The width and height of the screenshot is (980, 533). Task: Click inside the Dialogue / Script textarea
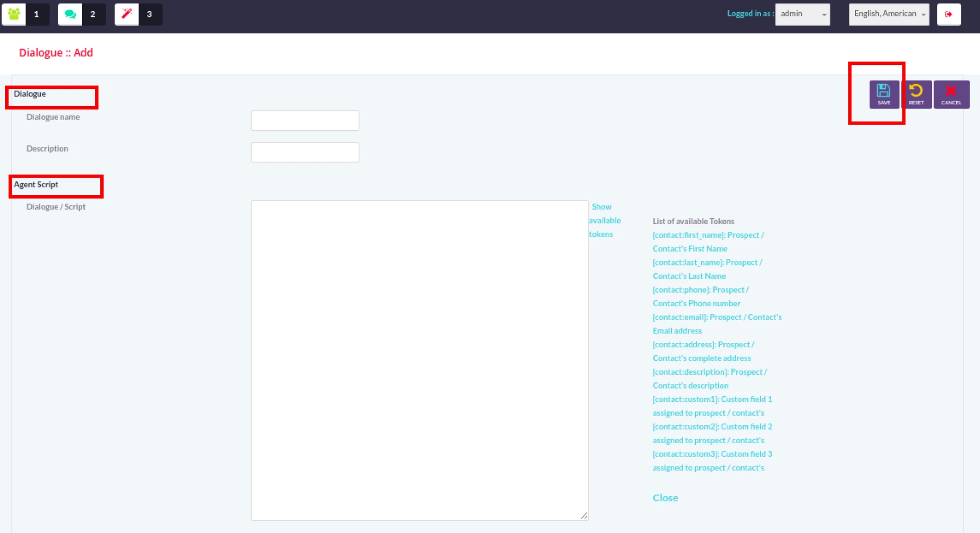[x=419, y=360]
